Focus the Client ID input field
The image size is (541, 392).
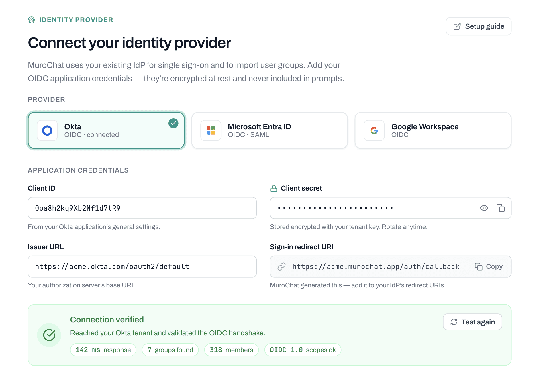coord(142,208)
